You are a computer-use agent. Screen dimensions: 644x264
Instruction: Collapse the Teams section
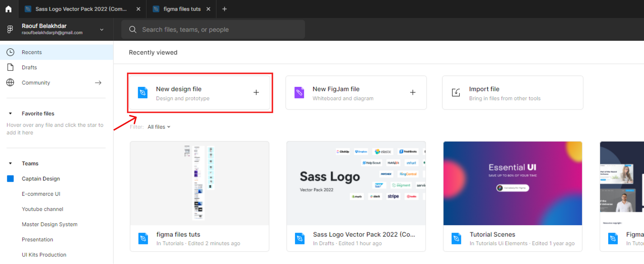10,163
